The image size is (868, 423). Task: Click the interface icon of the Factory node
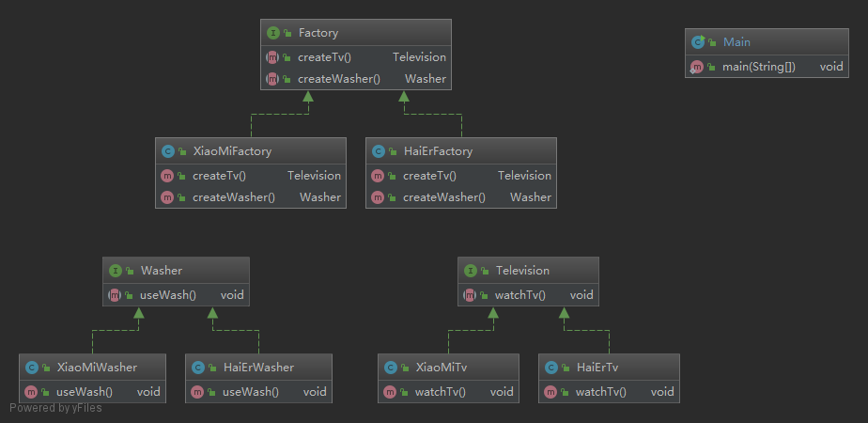tap(273, 33)
